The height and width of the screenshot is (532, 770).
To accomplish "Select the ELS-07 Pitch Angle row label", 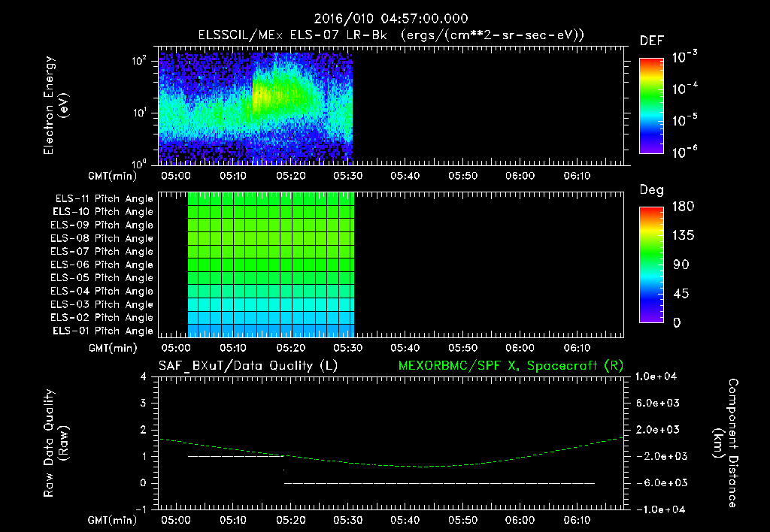I will 102,251.
